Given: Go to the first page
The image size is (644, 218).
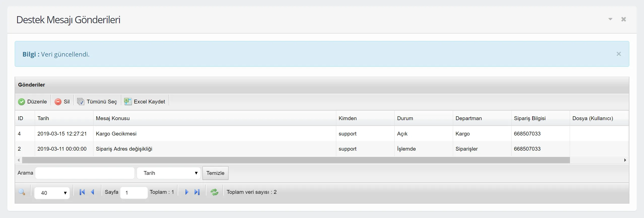Looking at the screenshot, I should pyautogui.click(x=82, y=192).
